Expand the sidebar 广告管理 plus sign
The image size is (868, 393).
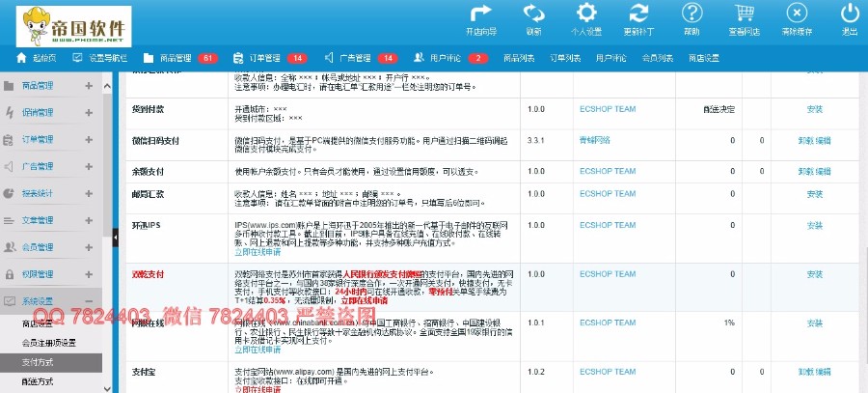89,166
